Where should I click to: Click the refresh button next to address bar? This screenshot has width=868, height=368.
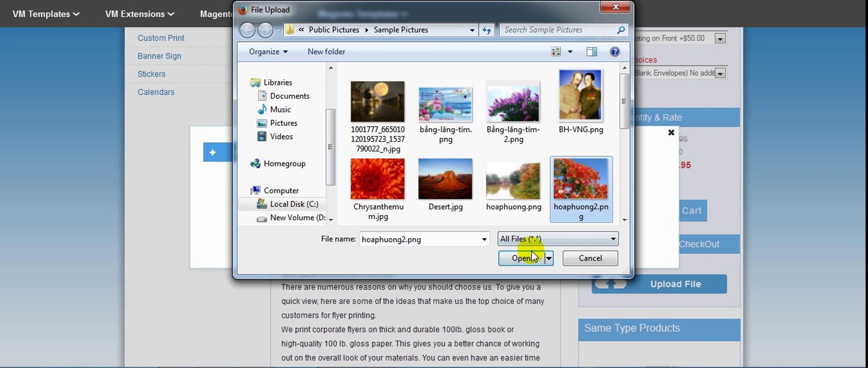click(487, 30)
